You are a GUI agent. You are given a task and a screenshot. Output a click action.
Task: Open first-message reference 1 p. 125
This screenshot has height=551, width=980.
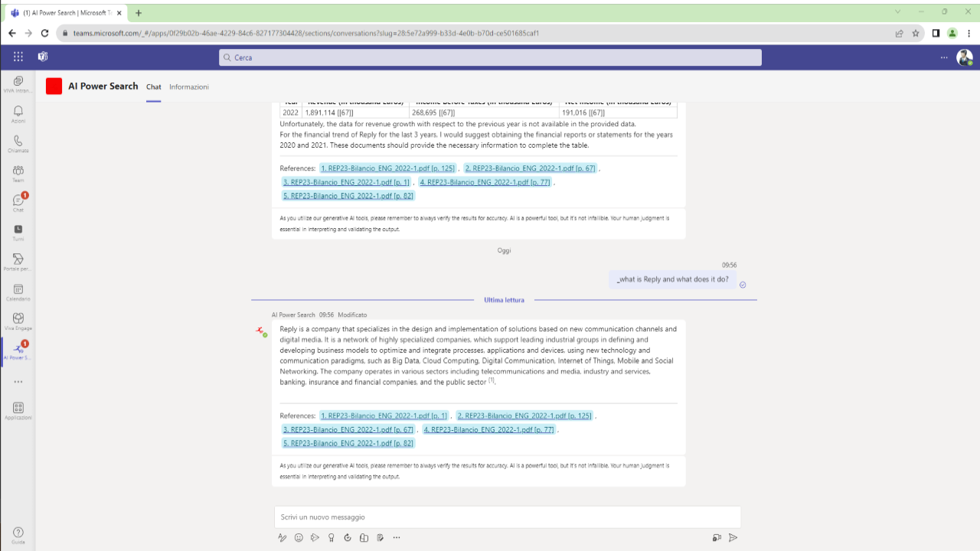tap(387, 168)
